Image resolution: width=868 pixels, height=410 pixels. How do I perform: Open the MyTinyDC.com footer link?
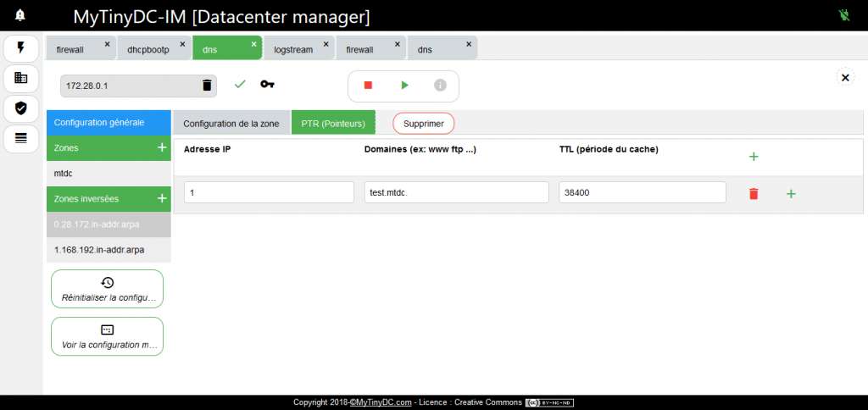[383, 402]
